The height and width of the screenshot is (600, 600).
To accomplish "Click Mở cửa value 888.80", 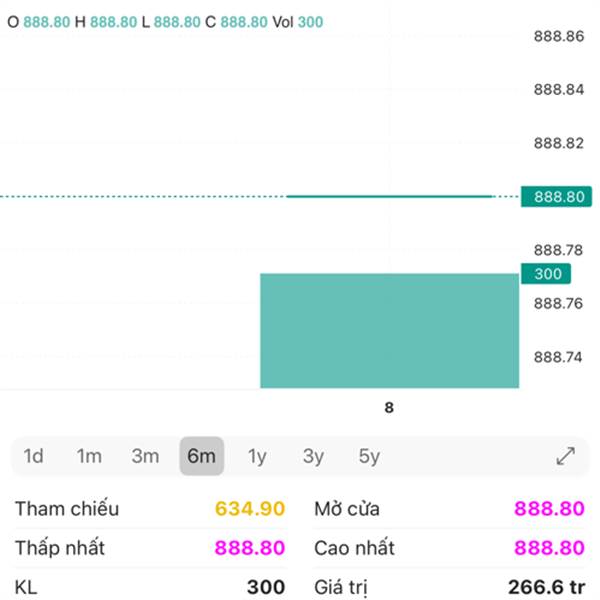I will [549, 509].
